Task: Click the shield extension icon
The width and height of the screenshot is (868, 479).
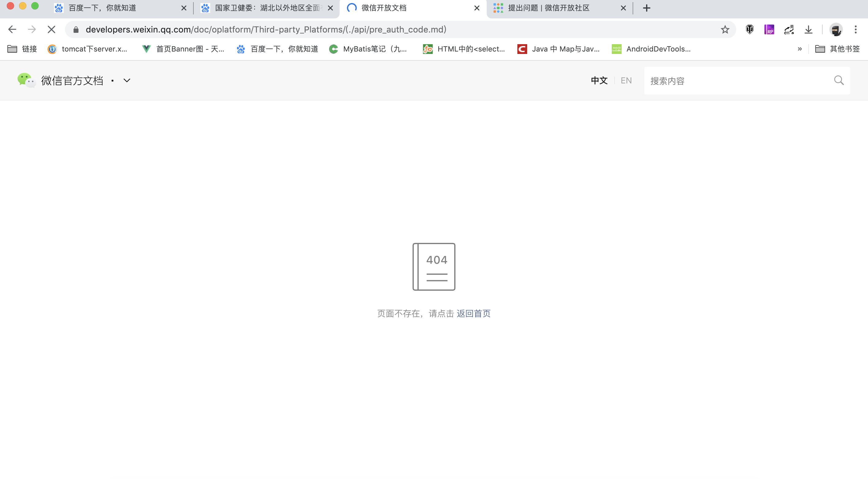Action: click(x=750, y=30)
